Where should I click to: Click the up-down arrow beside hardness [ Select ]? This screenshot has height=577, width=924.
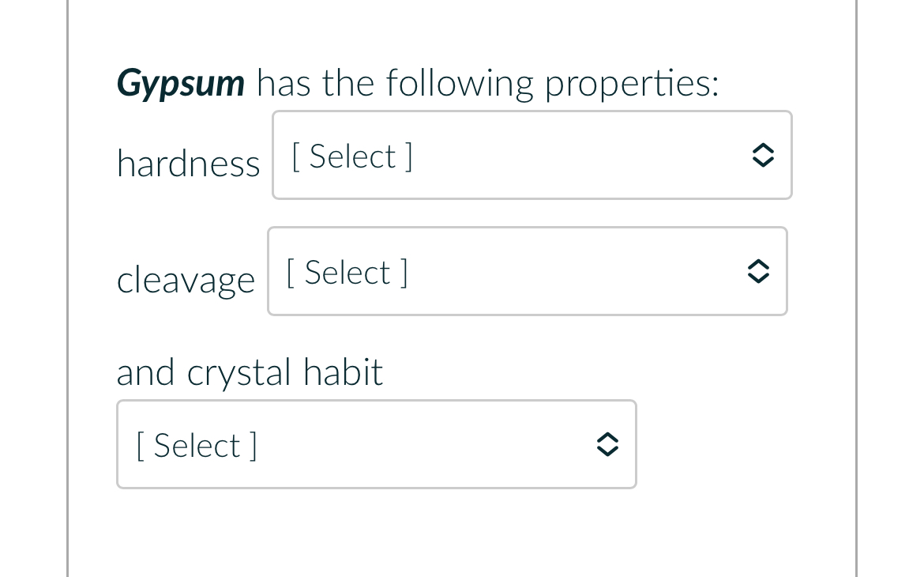[x=763, y=155]
